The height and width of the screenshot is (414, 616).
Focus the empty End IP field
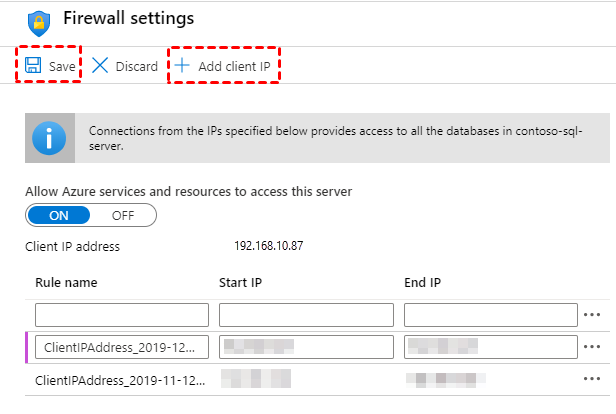click(x=491, y=315)
